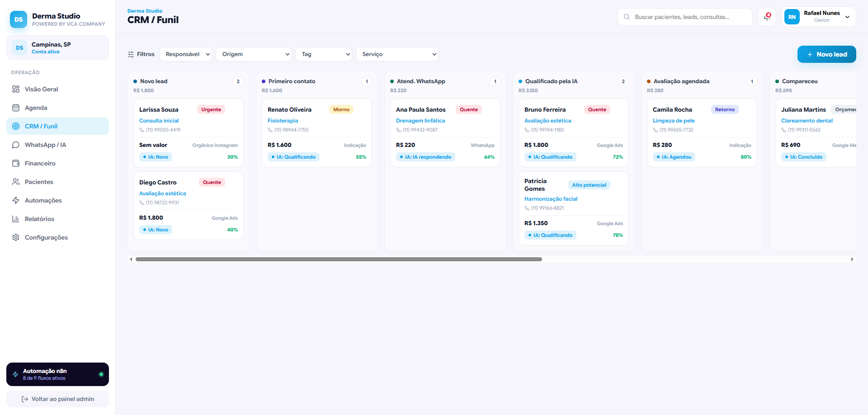Viewport: 868px width, 415px height.
Task: Click the RN user avatar
Action: [792, 17]
